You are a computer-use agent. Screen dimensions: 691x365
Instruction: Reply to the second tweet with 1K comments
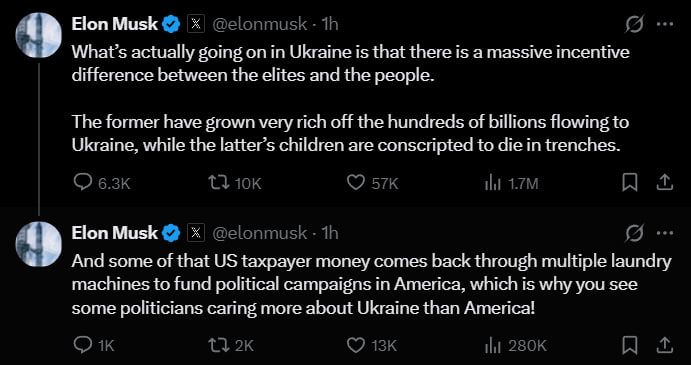point(93,346)
